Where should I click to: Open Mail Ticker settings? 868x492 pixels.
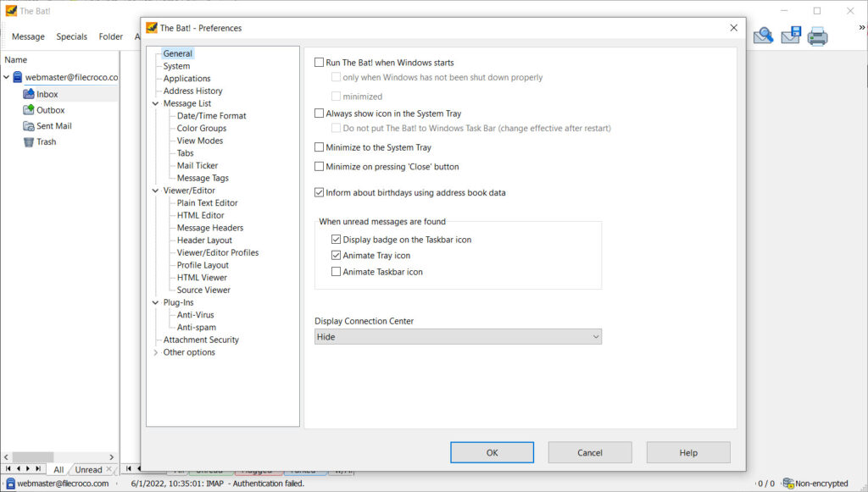coord(198,165)
